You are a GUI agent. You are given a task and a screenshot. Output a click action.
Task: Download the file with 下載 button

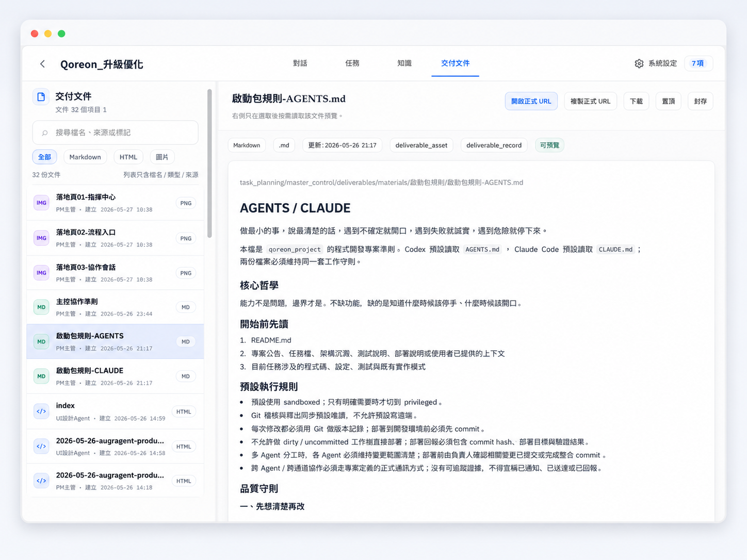[x=636, y=101]
